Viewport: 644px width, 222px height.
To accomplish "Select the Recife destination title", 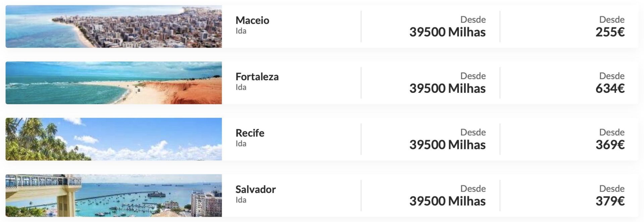I will pos(250,133).
